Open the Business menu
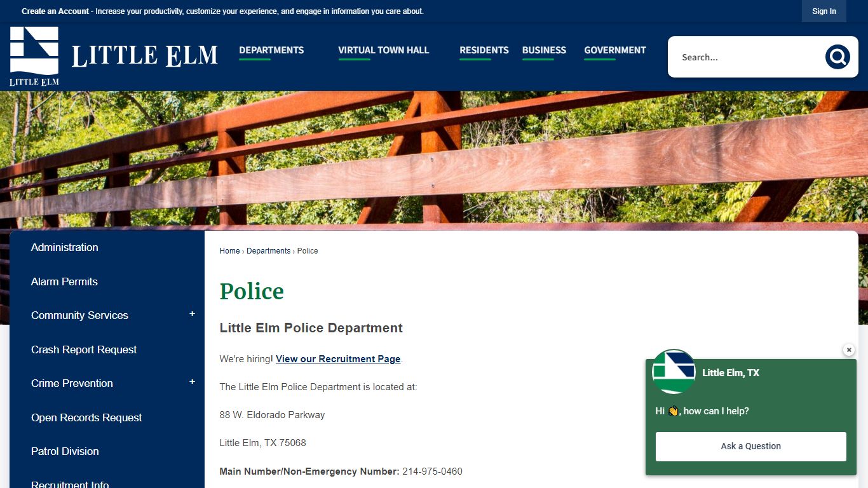Screen dimensions: 868x488 point(544,51)
